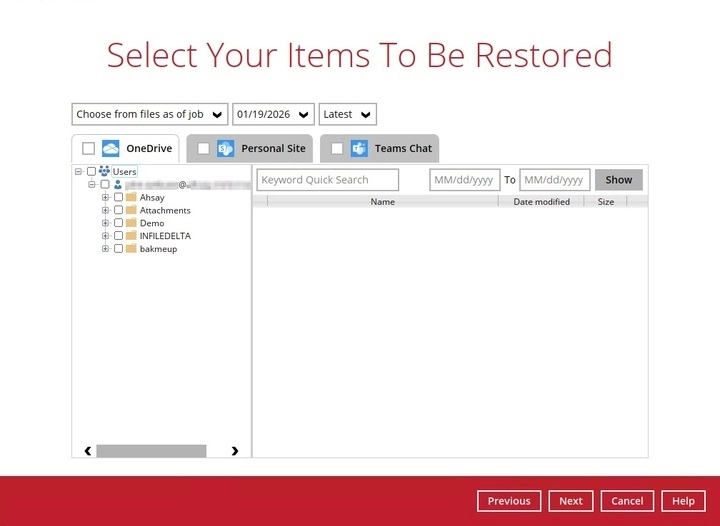This screenshot has width=720, height=526.
Task: Click the Ahsay folder icon
Action: [131, 197]
